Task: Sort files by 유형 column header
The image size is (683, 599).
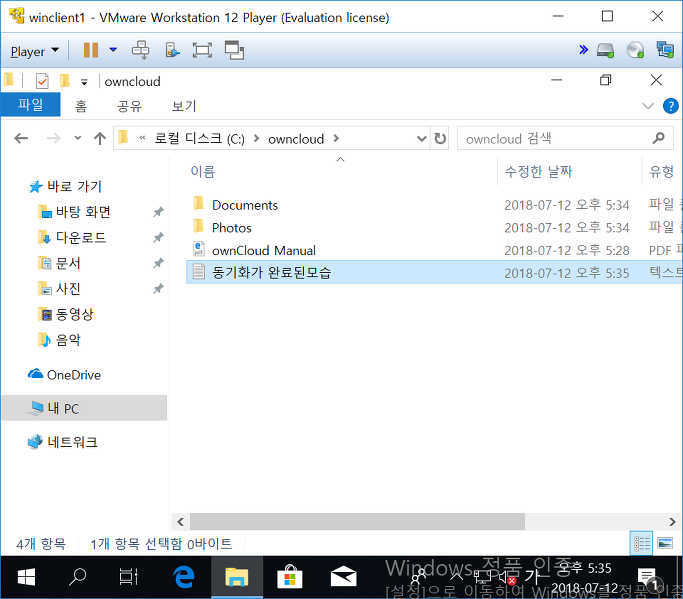Action: pos(661,172)
